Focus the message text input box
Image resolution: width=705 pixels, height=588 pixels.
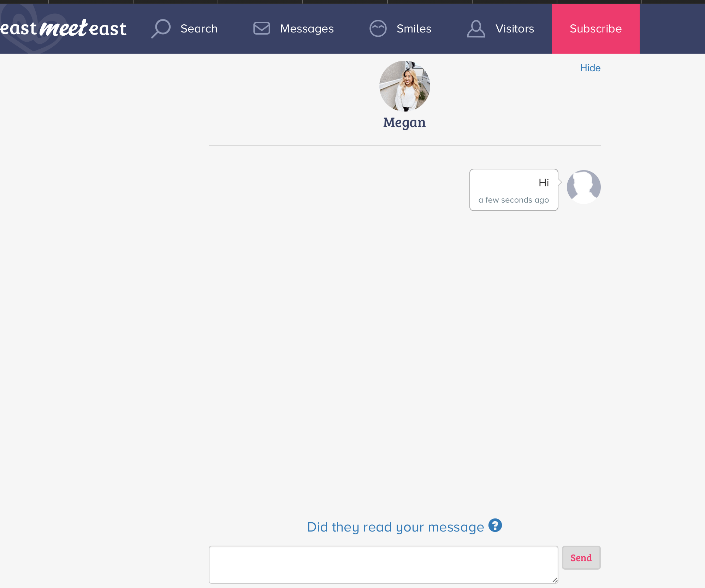pyautogui.click(x=384, y=565)
